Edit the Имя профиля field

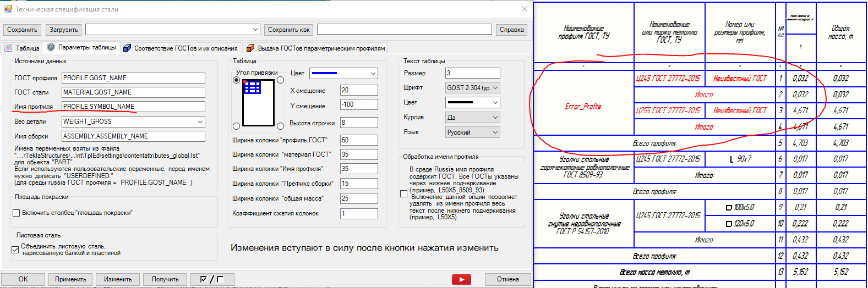(x=133, y=107)
